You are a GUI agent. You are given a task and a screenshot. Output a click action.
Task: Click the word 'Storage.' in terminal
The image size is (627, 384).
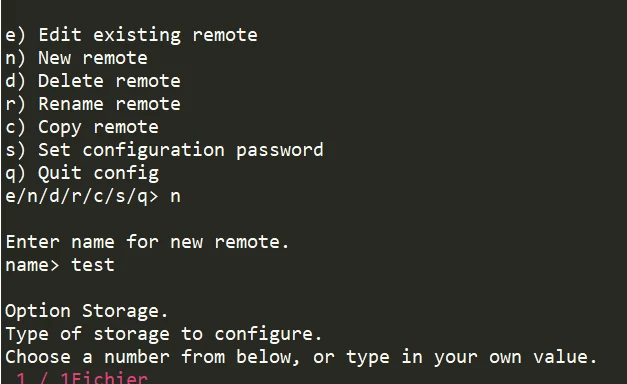[x=125, y=311]
